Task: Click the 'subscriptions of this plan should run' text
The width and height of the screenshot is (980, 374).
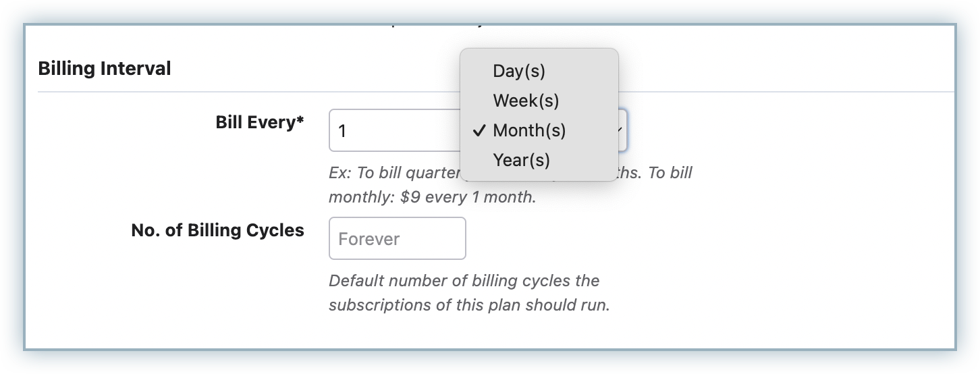Action: (469, 304)
